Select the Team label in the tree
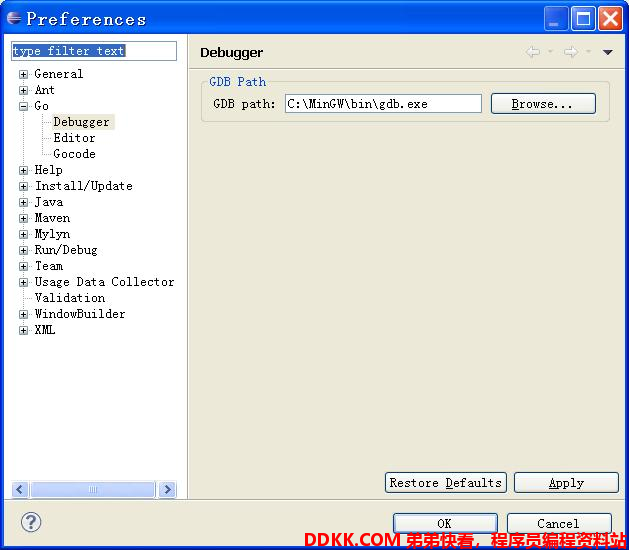 pos(49,266)
